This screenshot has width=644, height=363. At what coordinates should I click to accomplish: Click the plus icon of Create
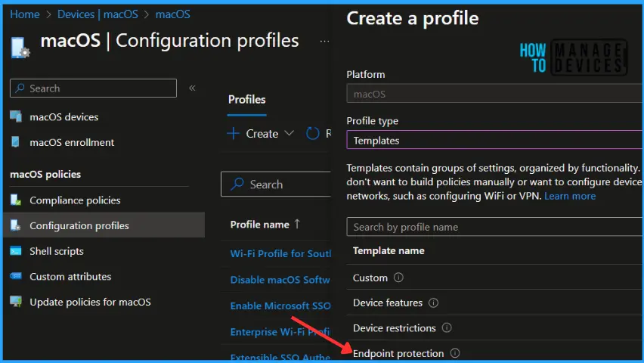233,133
